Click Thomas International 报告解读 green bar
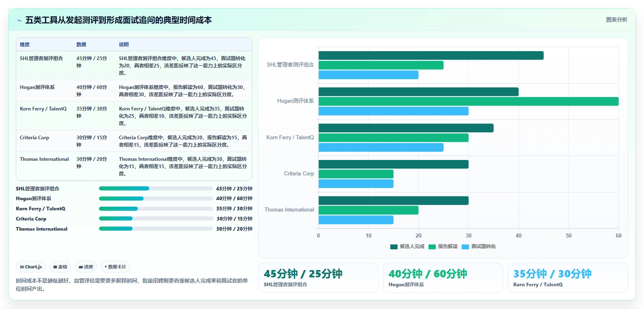The width and height of the screenshot is (644, 309). click(369, 210)
